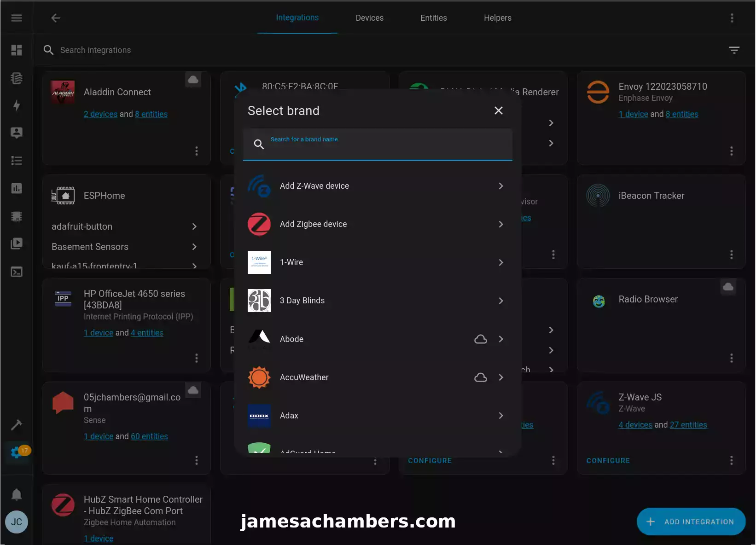Image resolution: width=756 pixels, height=545 pixels.
Task: Open the Energy lightning icon in sidebar
Action: pos(17,105)
